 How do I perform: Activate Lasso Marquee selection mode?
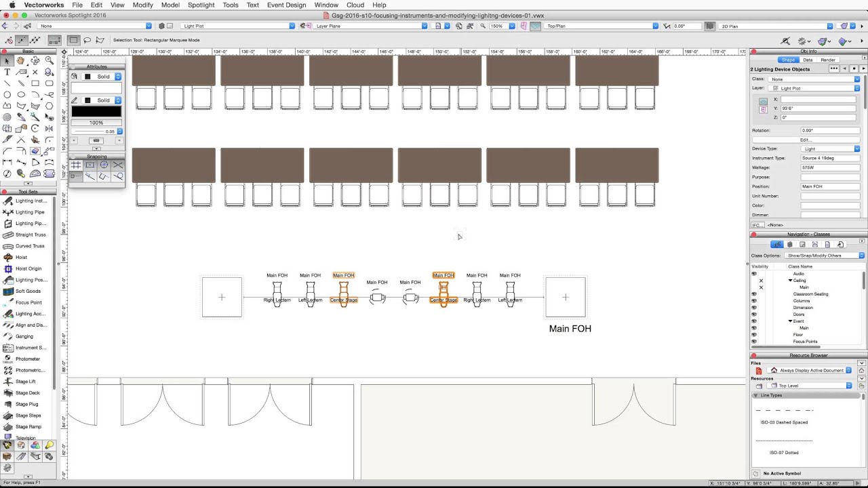point(87,40)
